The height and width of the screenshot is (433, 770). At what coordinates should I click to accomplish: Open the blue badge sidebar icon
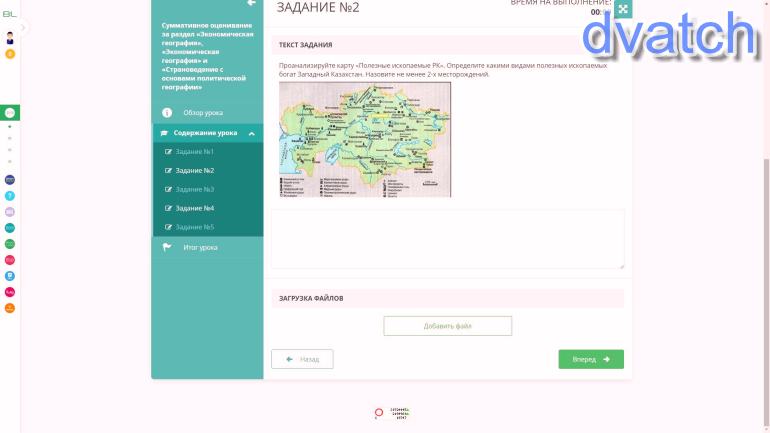coord(10,276)
